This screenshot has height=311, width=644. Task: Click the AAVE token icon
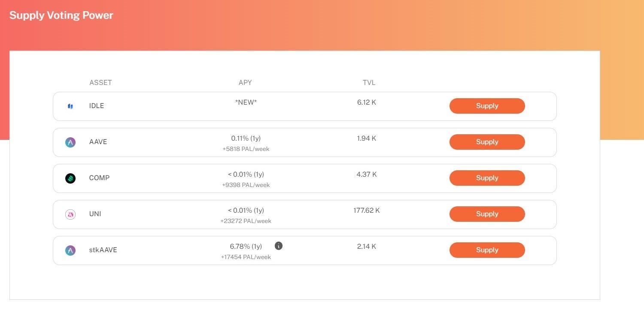[x=70, y=142]
